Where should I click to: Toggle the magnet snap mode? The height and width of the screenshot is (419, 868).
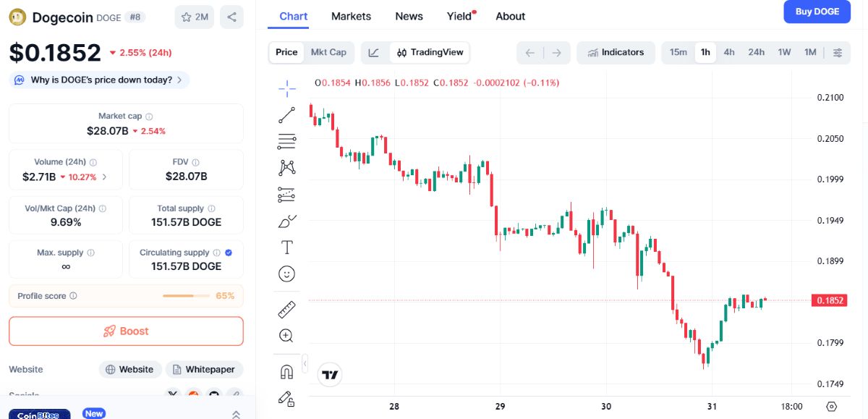coord(286,372)
